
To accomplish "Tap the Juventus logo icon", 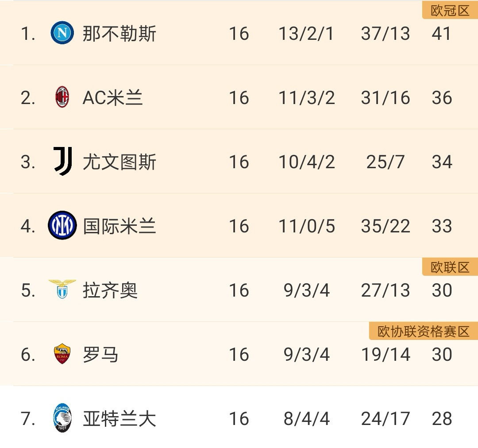I will point(62,161).
